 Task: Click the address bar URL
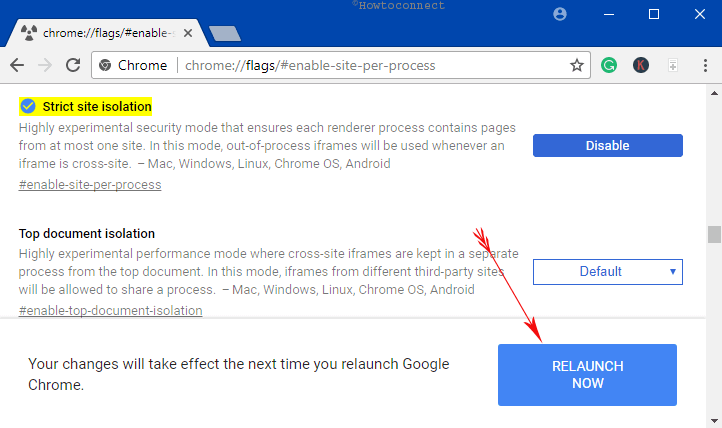point(310,65)
